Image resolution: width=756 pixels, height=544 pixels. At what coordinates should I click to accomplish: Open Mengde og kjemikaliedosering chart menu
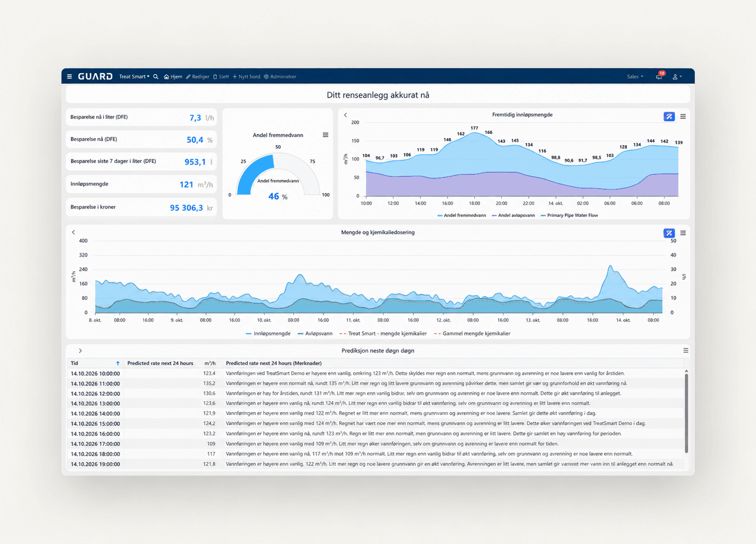[x=683, y=233]
